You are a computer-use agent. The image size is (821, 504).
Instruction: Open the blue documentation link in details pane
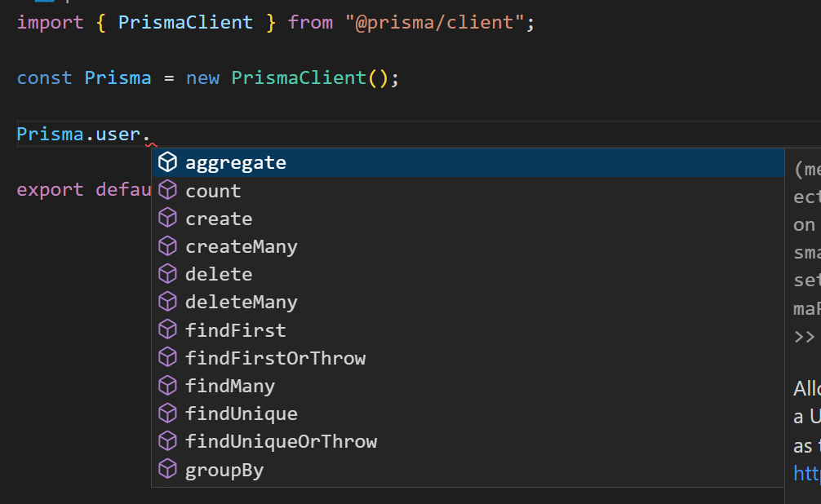point(807,473)
